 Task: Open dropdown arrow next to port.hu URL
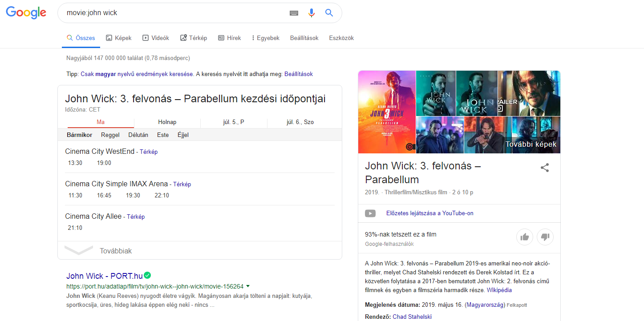(x=248, y=286)
